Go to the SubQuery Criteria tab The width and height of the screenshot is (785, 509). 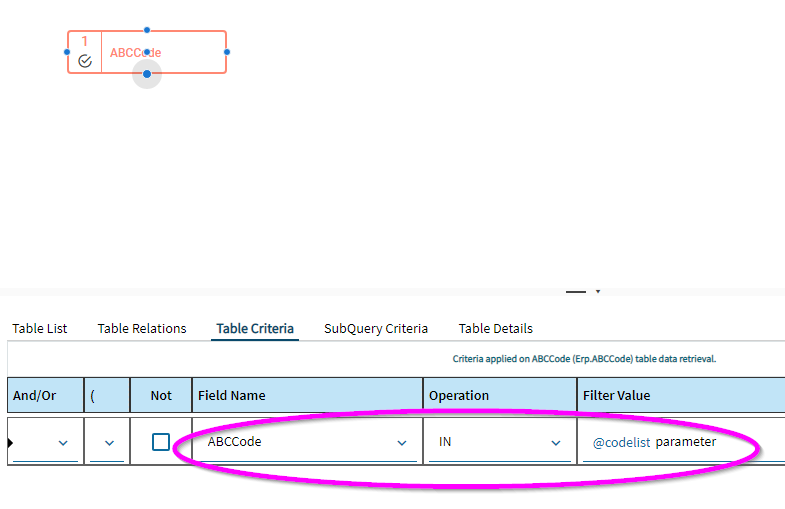376,328
